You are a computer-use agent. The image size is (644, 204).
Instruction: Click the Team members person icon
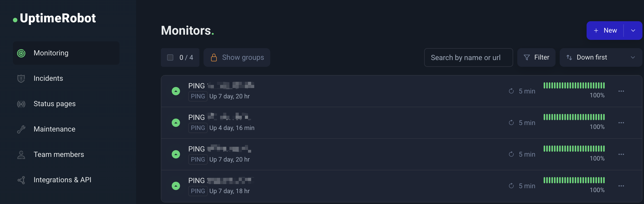(x=21, y=155)
